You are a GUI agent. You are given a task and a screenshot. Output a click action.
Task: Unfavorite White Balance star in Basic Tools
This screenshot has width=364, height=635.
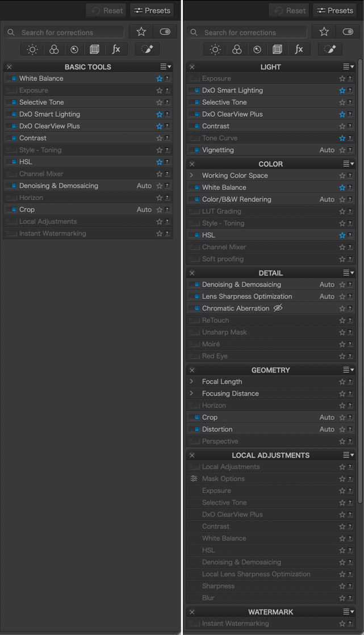click(159, 78)
